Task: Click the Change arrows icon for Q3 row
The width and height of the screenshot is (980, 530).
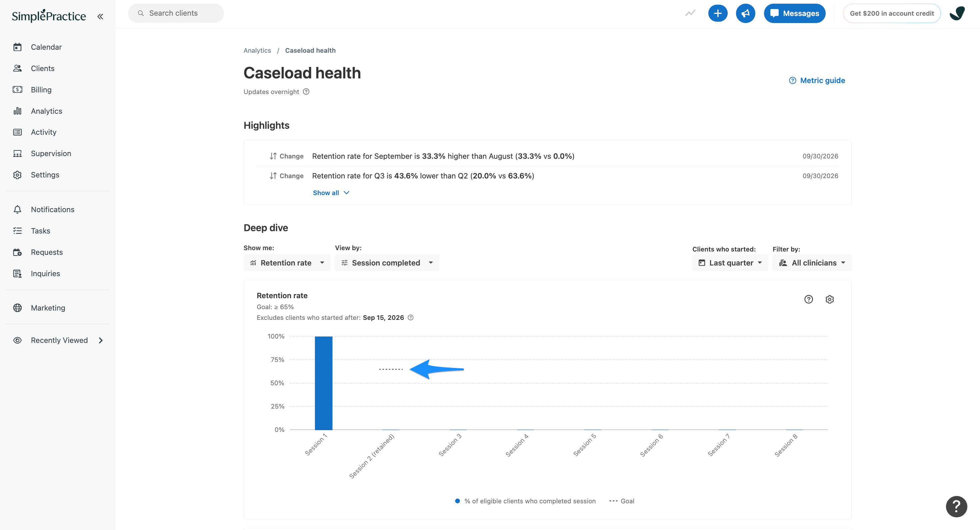Action: pos(273,176)
